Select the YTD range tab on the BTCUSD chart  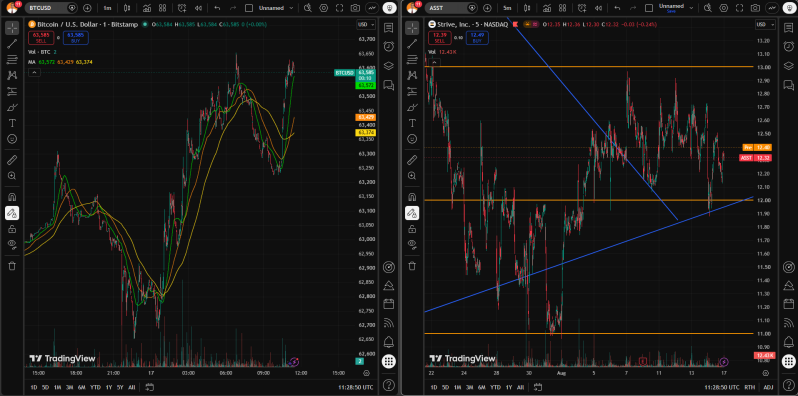point(95,387)
